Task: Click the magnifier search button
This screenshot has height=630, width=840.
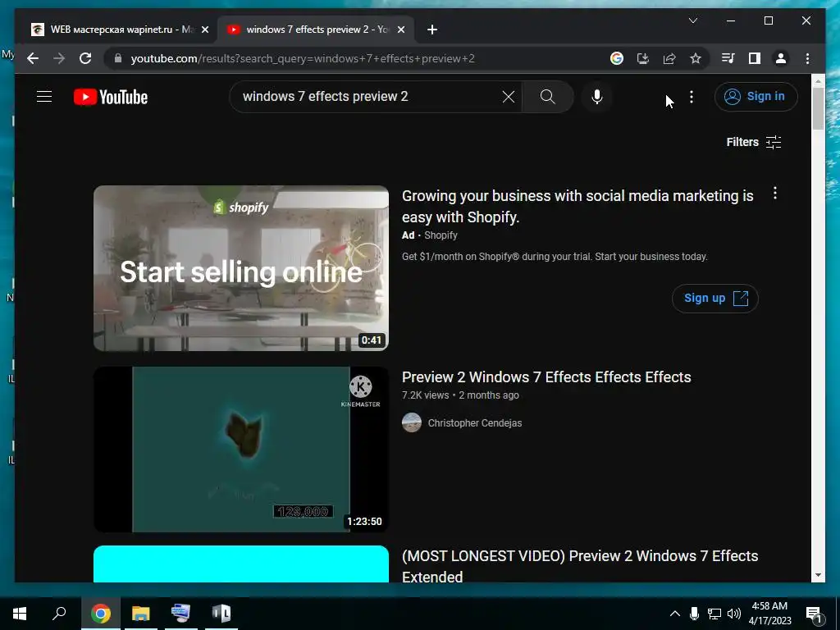Action: (x=547, y=97)
